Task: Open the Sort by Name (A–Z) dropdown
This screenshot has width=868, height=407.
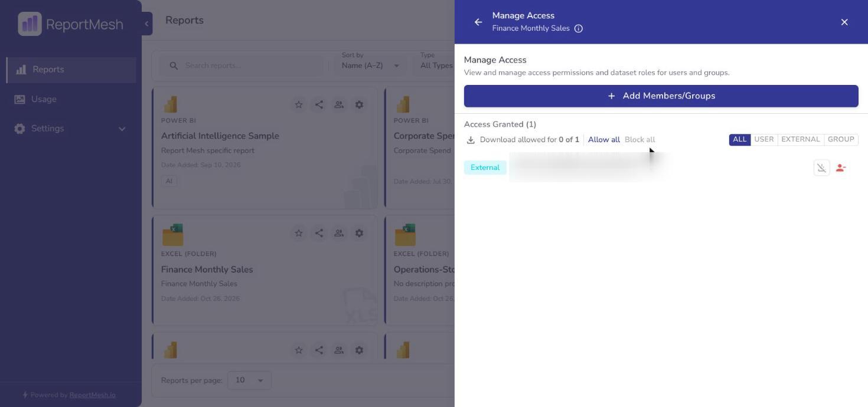Action: 370,65
